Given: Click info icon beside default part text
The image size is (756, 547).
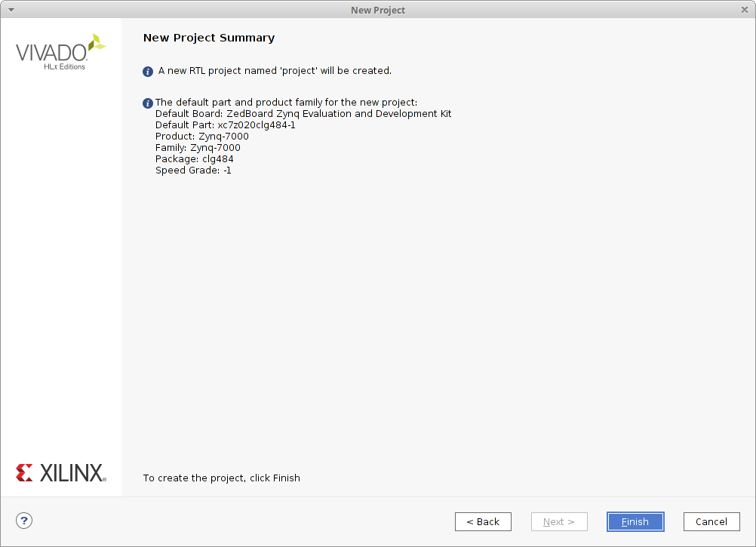Looking at the screenshot, I should [148, 103].
